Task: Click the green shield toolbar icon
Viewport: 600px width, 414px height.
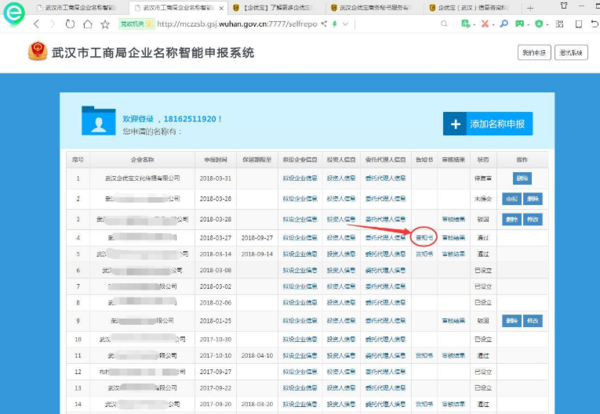Action: tap(539, 24)
